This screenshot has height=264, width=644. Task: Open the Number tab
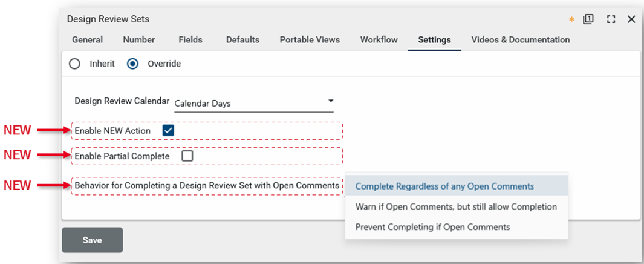[138, 40]
